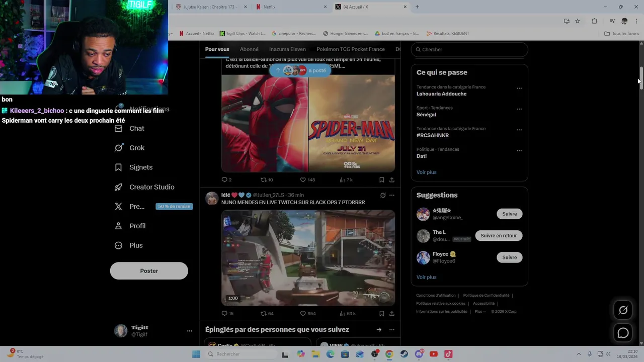Open Steam from the taskbar
The image size is (644, 362).
(x=404, y=354)
